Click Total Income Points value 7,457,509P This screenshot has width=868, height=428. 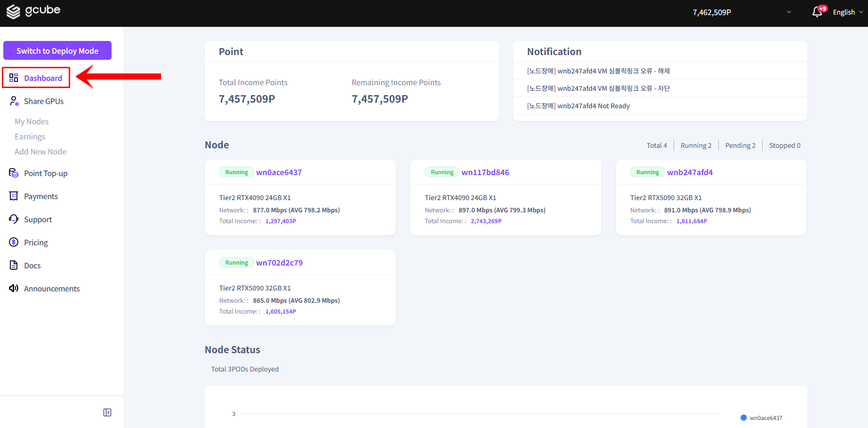point(247,99)
